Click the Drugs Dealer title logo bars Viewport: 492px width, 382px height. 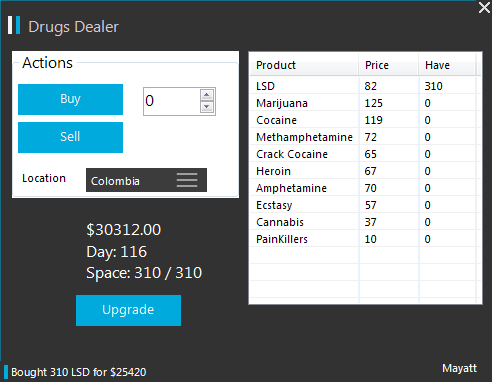[14, 25]
